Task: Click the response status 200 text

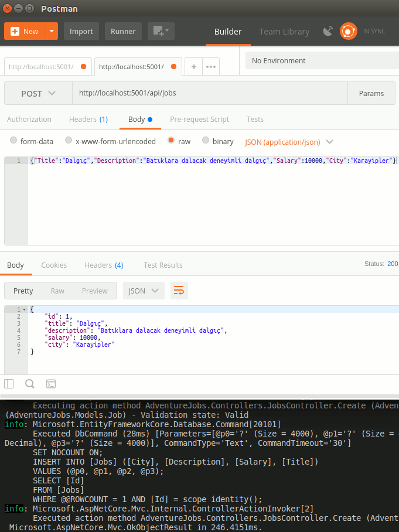Action: 393,264
